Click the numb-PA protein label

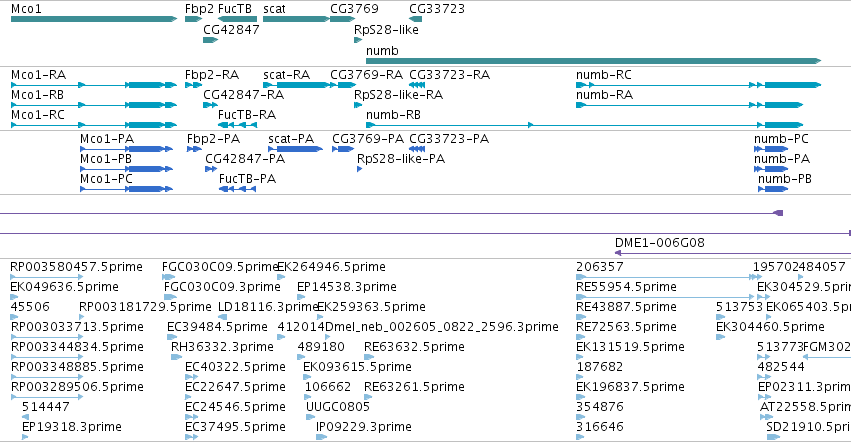point(782,159)
